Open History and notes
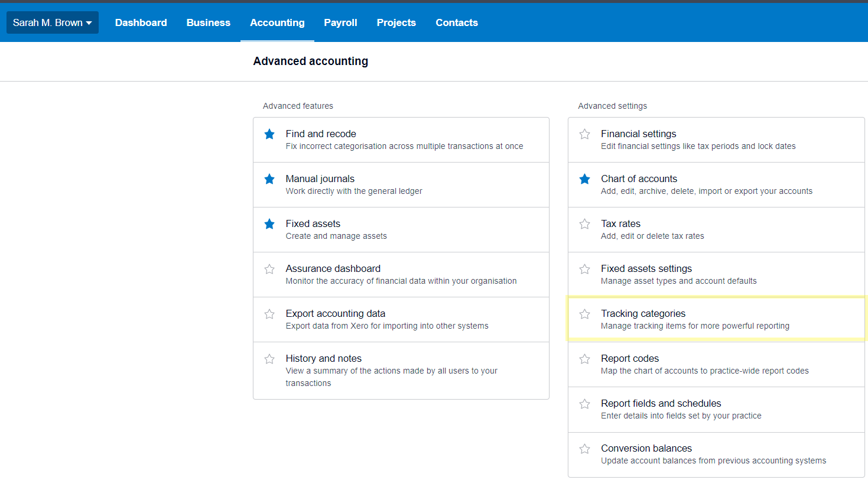Screen dimensions: 868x480 pyautogui.click(x=401, y=371)
